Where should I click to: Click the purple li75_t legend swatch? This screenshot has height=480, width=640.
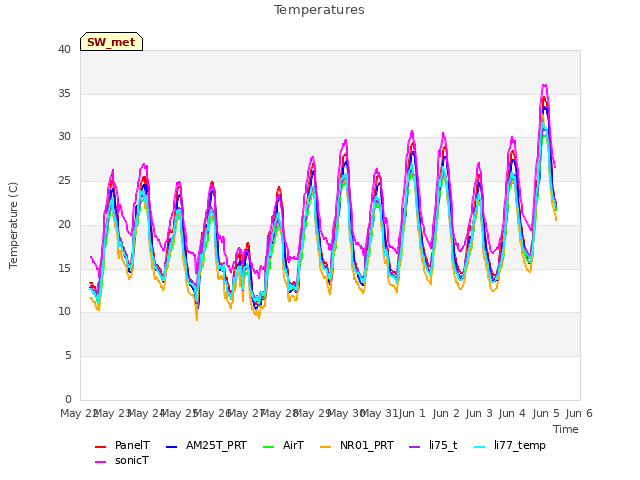414,447
